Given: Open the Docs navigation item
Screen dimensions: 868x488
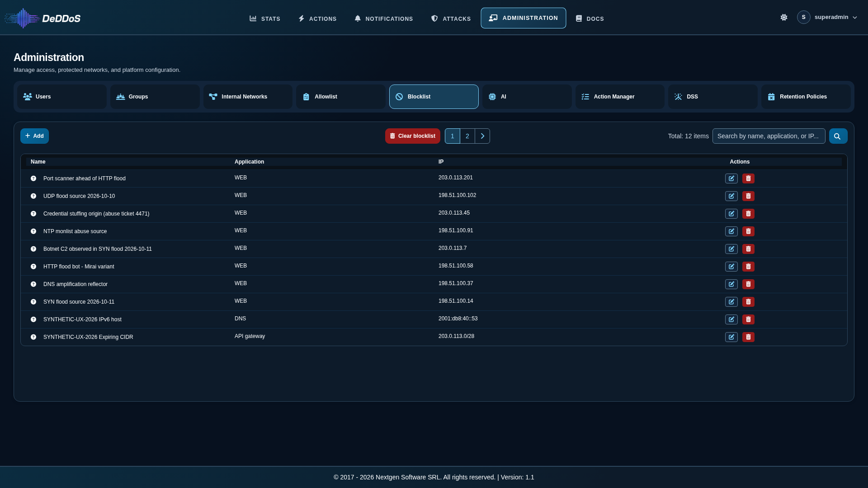Looking at the screenshot, I should click(590, 19).
